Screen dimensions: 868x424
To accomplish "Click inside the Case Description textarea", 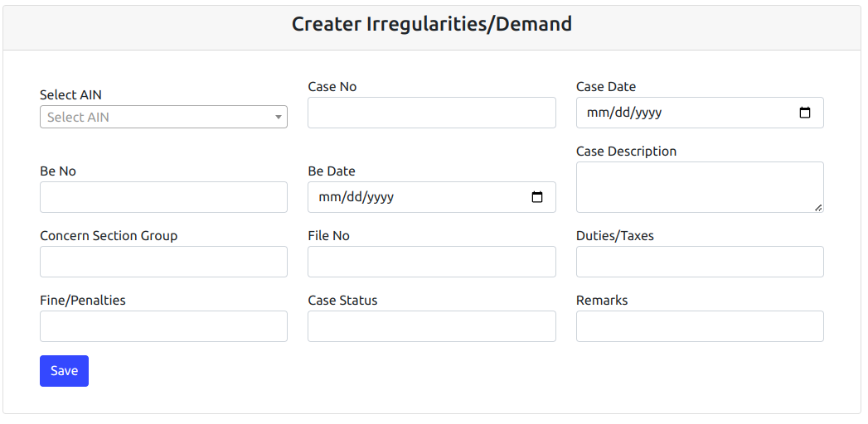I will 700,187.
